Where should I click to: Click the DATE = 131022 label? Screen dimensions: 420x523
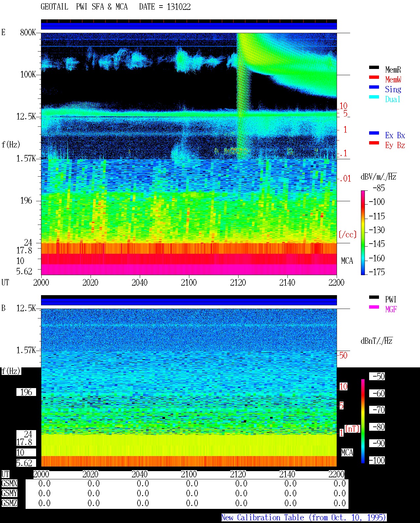[x=165, y=7]
